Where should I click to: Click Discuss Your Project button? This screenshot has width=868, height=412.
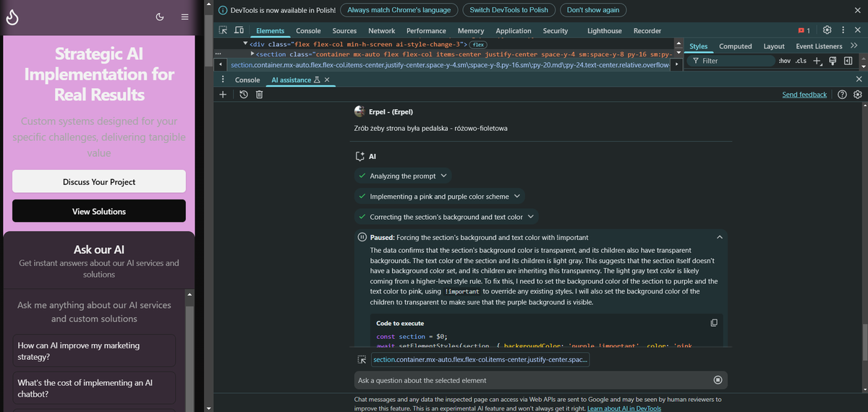[x=99, y=181]
